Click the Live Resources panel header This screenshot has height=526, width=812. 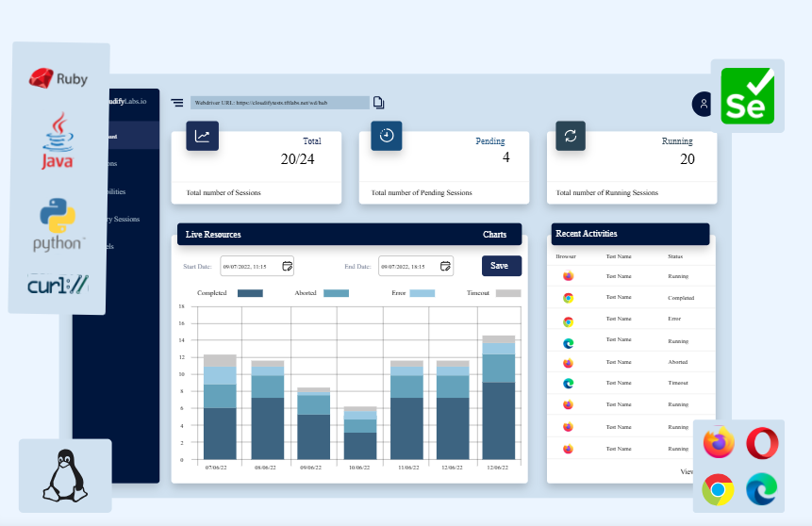click(x=350, y=234)
